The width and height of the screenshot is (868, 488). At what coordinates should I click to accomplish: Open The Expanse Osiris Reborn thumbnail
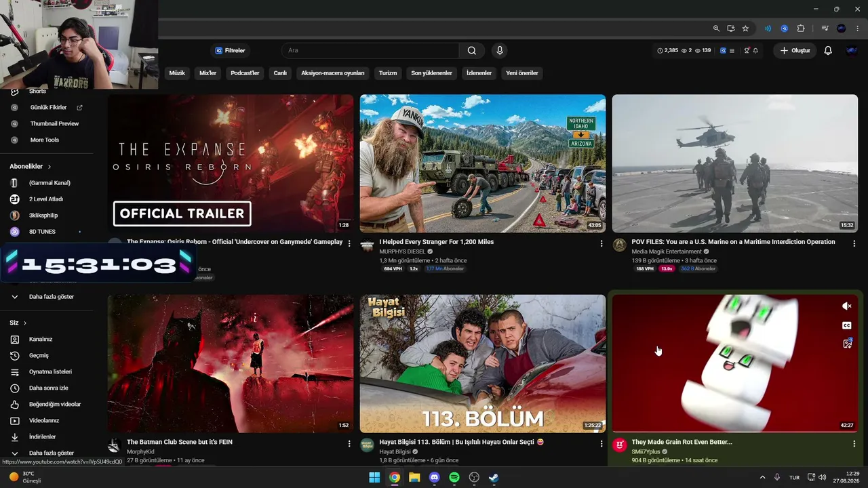tap(231, 163)
